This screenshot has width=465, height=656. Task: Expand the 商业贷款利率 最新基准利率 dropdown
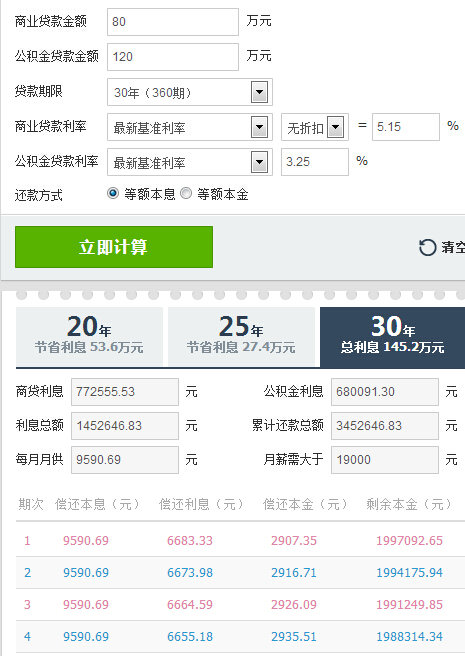tap(190, 127)
